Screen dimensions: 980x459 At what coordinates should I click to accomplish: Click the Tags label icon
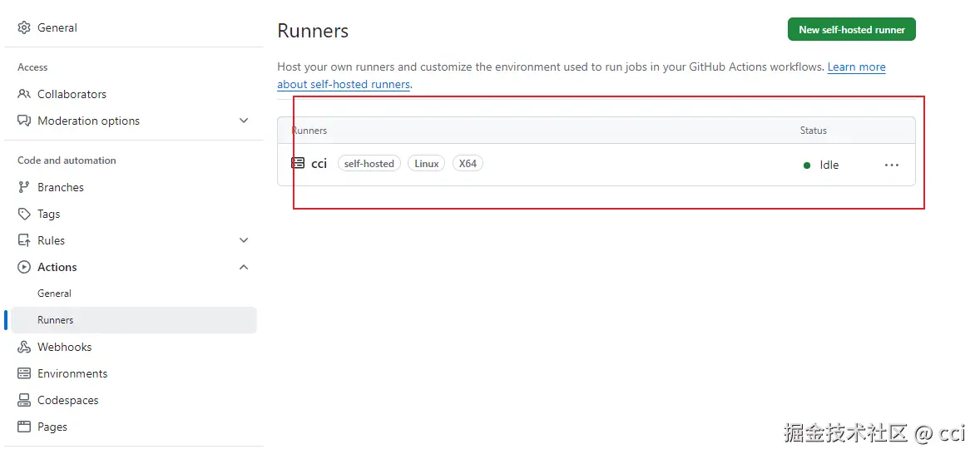pyautogui.click(x=24, y=215)
